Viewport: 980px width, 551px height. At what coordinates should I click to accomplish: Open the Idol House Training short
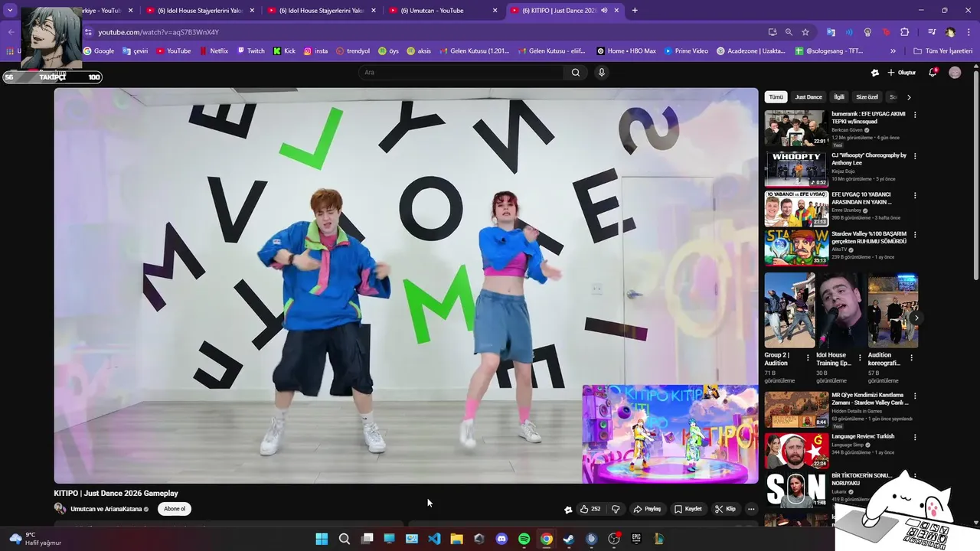841,310
